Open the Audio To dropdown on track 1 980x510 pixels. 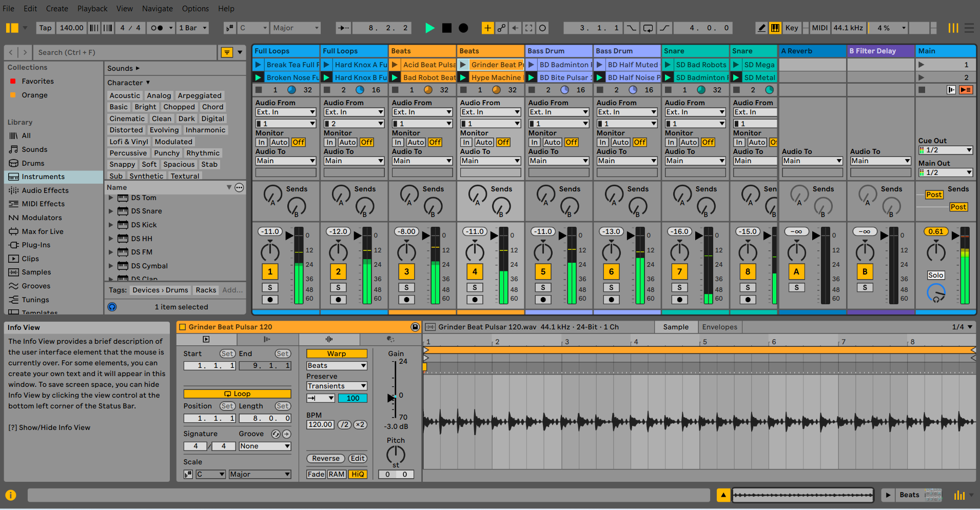[x=285, y=161]
